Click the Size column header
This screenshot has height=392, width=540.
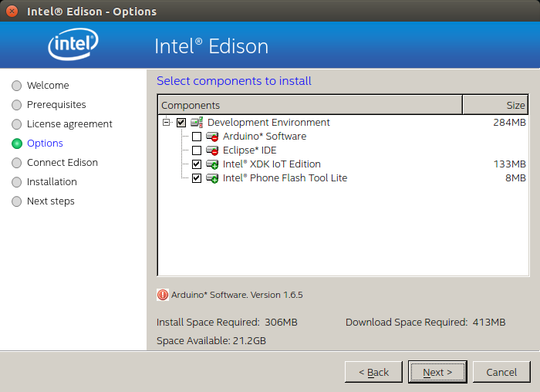point(495,105)
